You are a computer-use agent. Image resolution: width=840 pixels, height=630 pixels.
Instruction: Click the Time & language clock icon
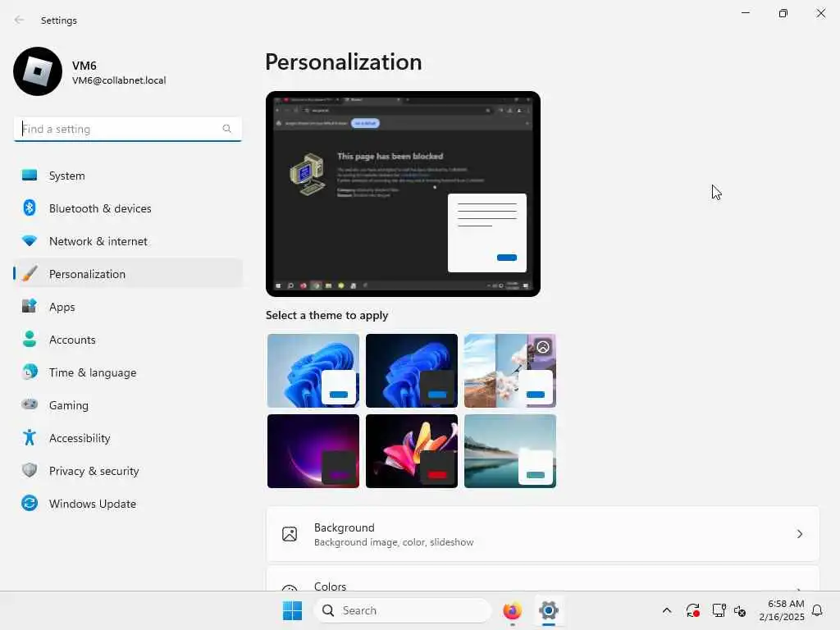coord(30,372)
